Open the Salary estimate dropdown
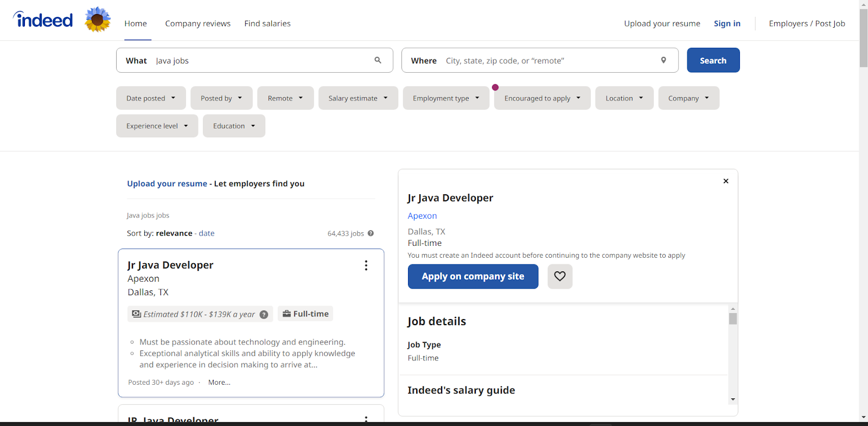 click(358, 98)
